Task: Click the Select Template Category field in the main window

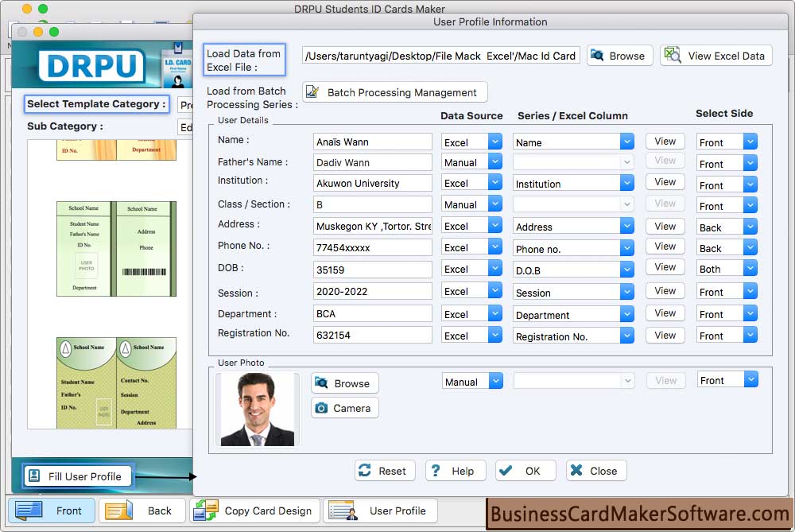Action: click(x=185, y=105)
